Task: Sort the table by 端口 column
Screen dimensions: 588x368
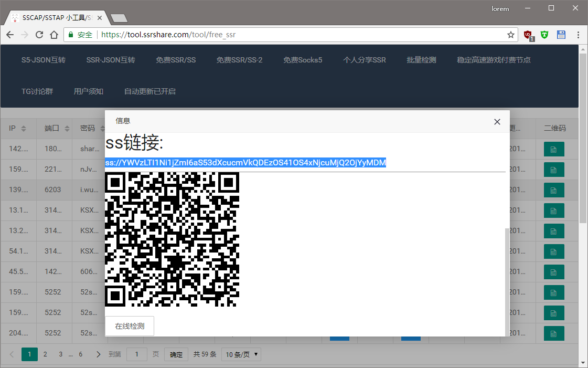Action: tap(67, 129)
